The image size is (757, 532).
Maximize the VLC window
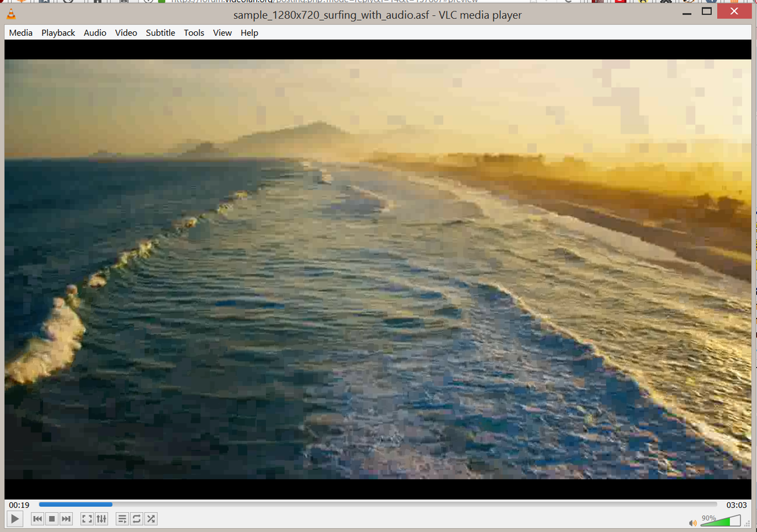(x=707, y=11)
